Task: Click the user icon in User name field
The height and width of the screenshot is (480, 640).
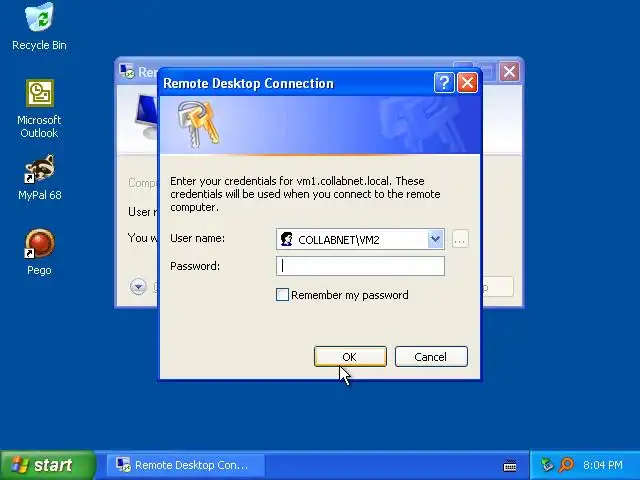Action: coord(287,239)
